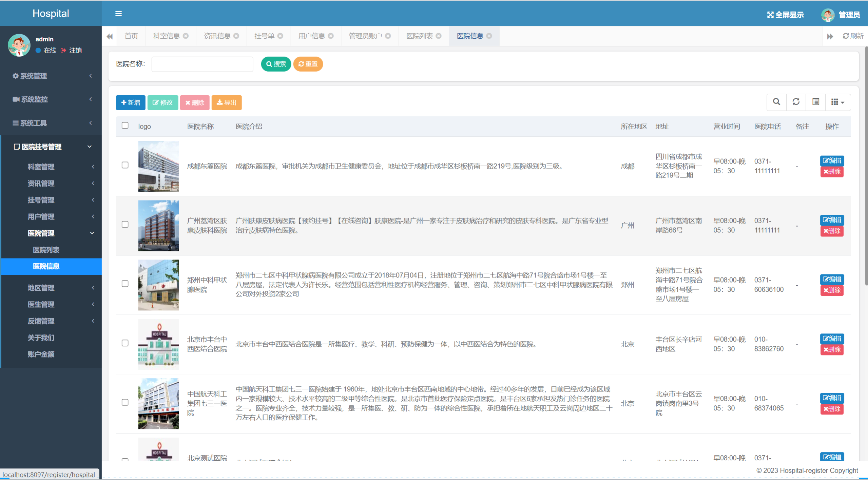The width and height of the screenshot is (868, 480).
Task: Toggle the select-all header checkbox
Action: click(x=125, y=126)
